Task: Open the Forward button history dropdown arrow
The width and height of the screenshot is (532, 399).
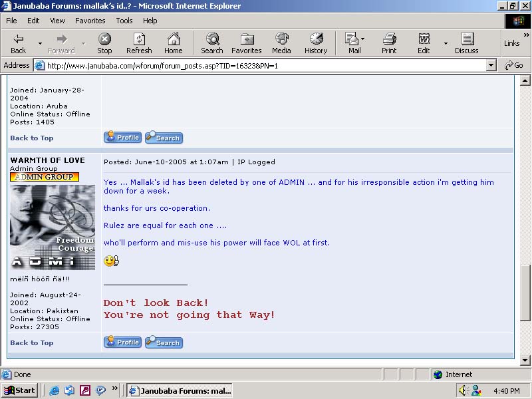Action: (83, 43)
